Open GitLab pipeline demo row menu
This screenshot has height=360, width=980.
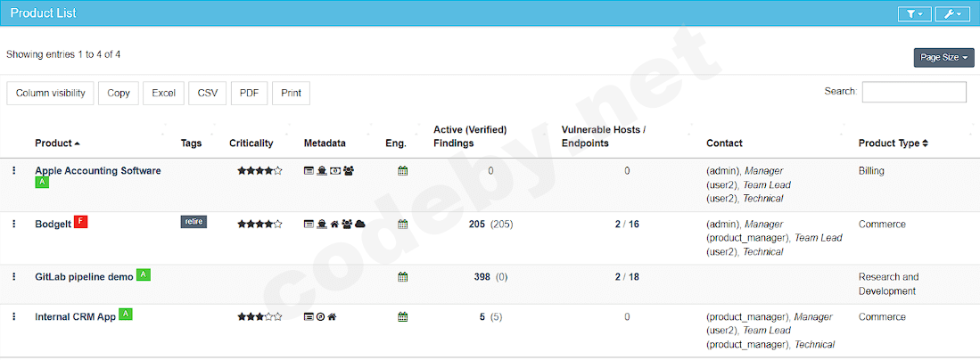tap(14, 277)
